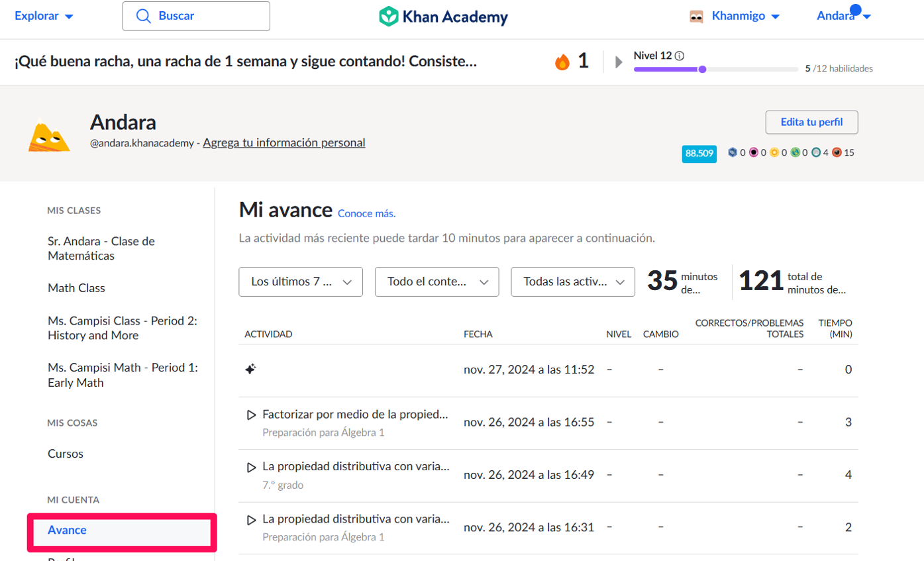Click Agrega tu información personal link
This screenshot has height=561, width=924.
[284, 142]
